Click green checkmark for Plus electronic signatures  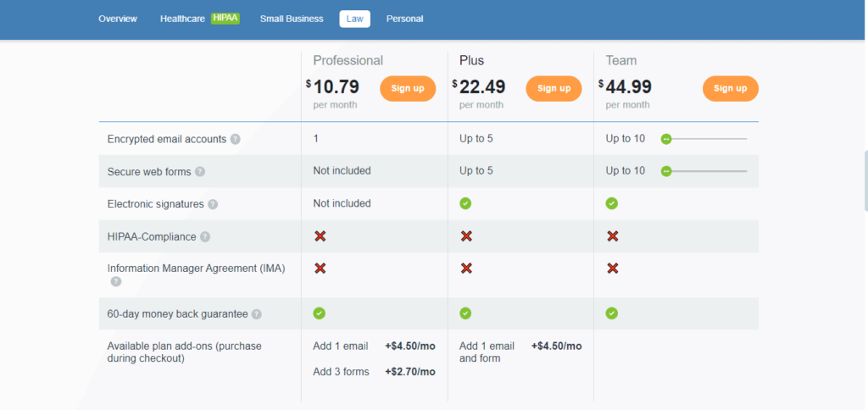[x=465, y=203]
